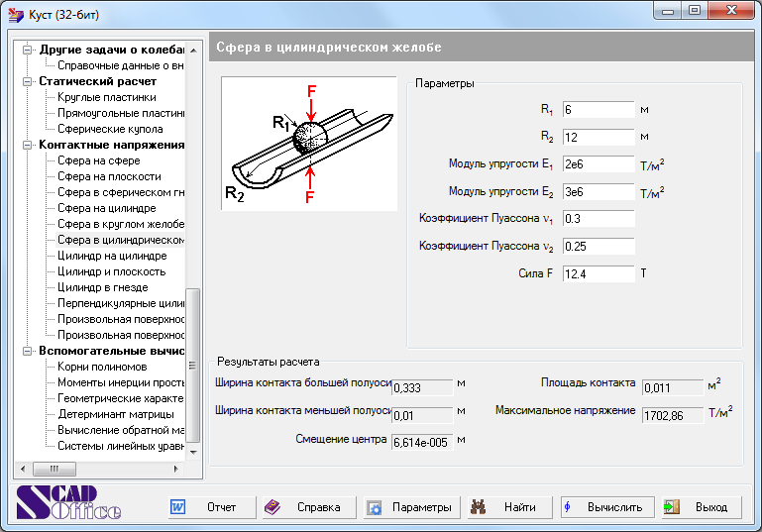Collapse the Вспомогательные вычисления tree node

click(29, 351)
